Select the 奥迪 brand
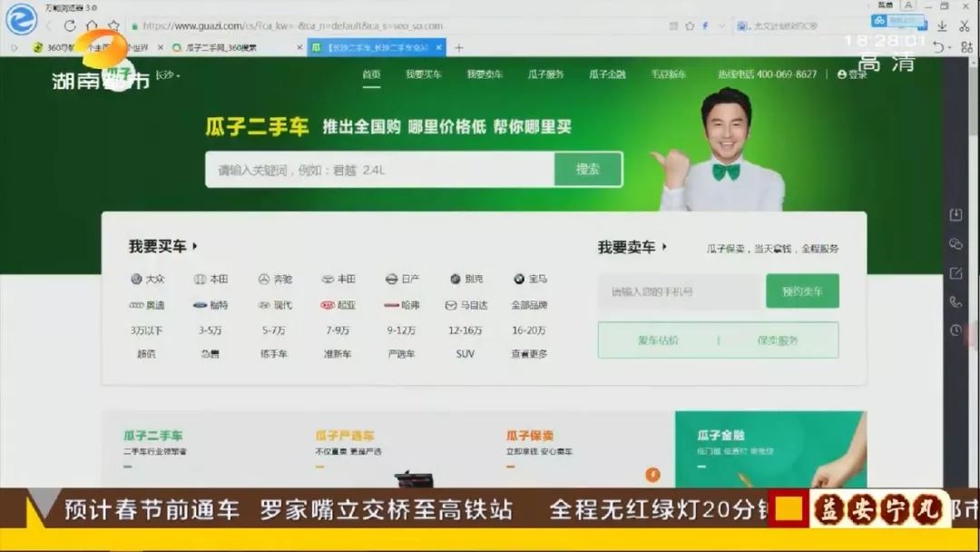980x552 pixels. (147, 305)
